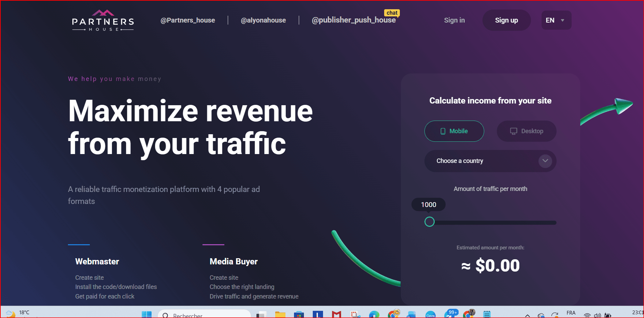The height and width of the screenshot is (318, 644).
Task: Click the Sign in link
Action: [454, 20]
